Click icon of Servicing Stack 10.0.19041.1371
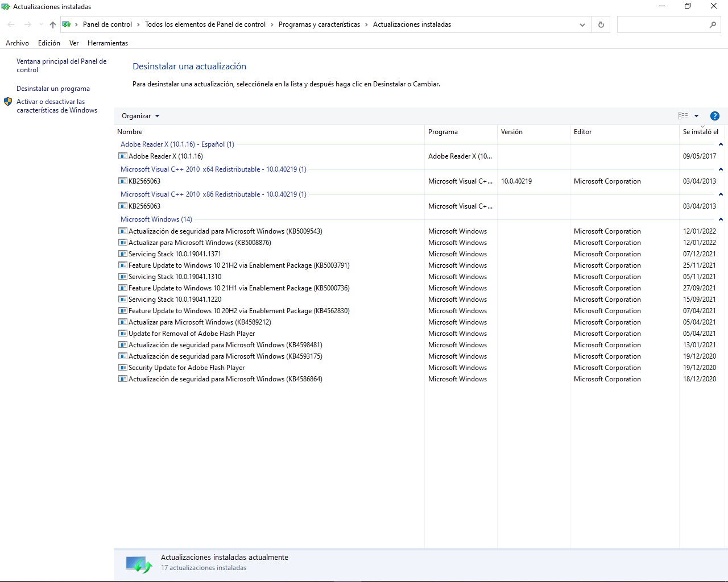 pyautogui.click(x=122, y=254)
